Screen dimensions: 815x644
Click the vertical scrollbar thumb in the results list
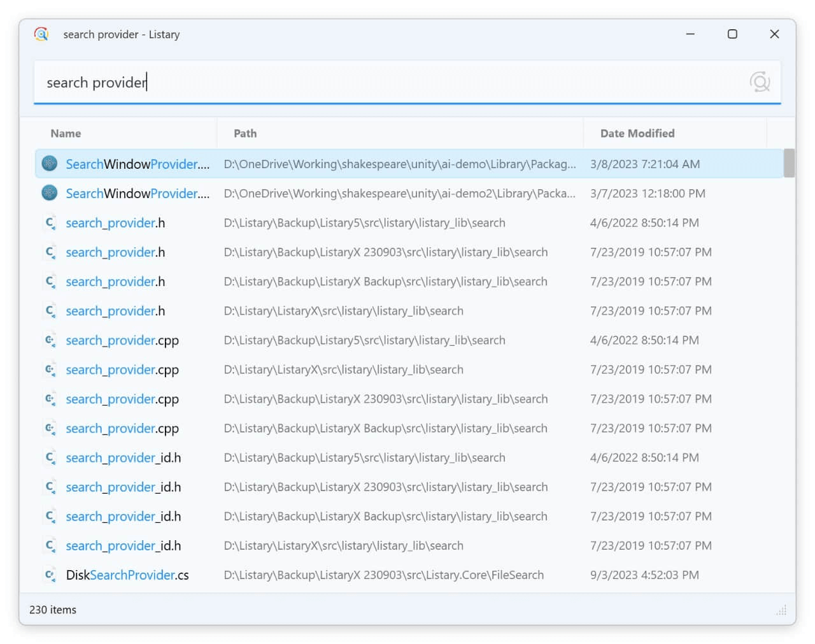pyautogui.click(x=789, y=163)
